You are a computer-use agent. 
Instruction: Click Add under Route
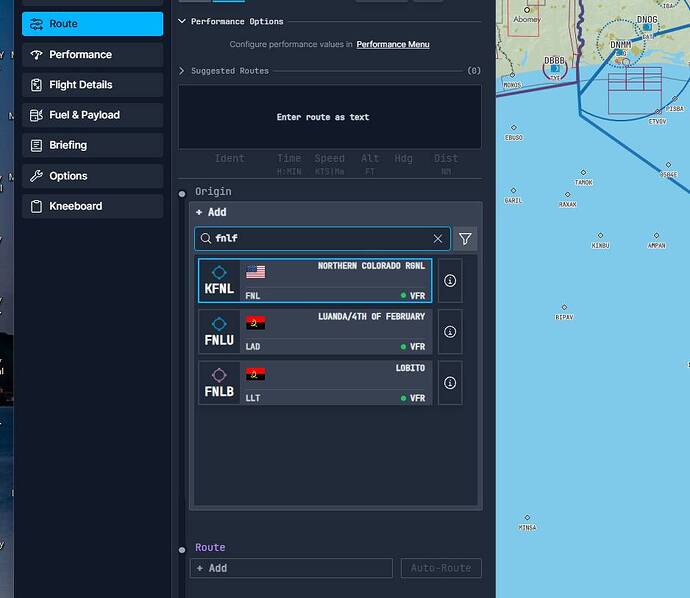(291, 568)
